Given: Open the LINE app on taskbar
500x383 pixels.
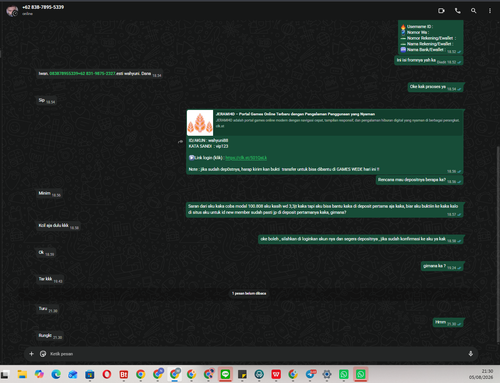Looking at the screenshot, I should tap(226, 374).
